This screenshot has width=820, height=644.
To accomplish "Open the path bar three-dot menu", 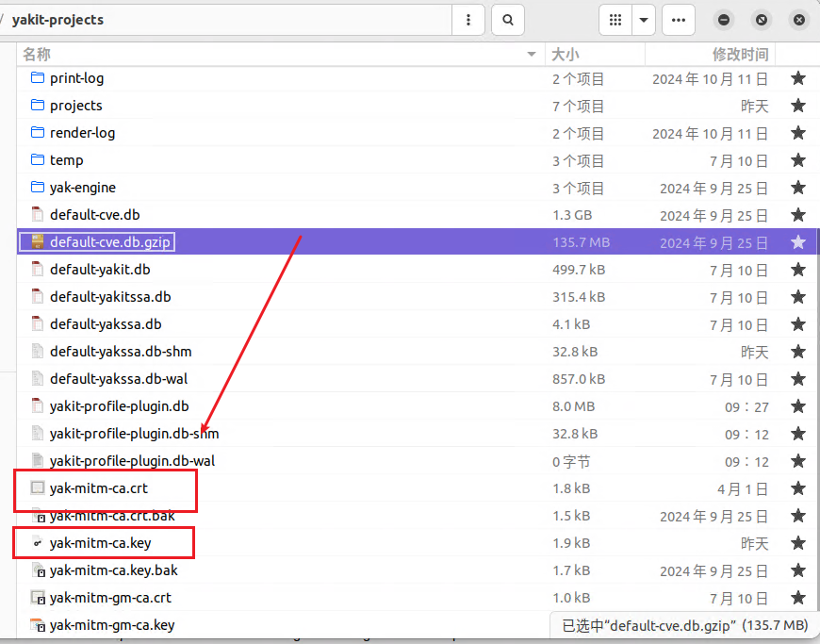I will pyautogui.click(x=468, y=19).
